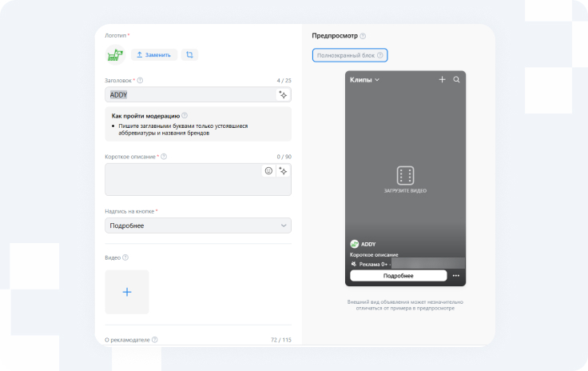Click the three-dots menu in ad preview
The image size is (588, 371).
tap(456, 276)
